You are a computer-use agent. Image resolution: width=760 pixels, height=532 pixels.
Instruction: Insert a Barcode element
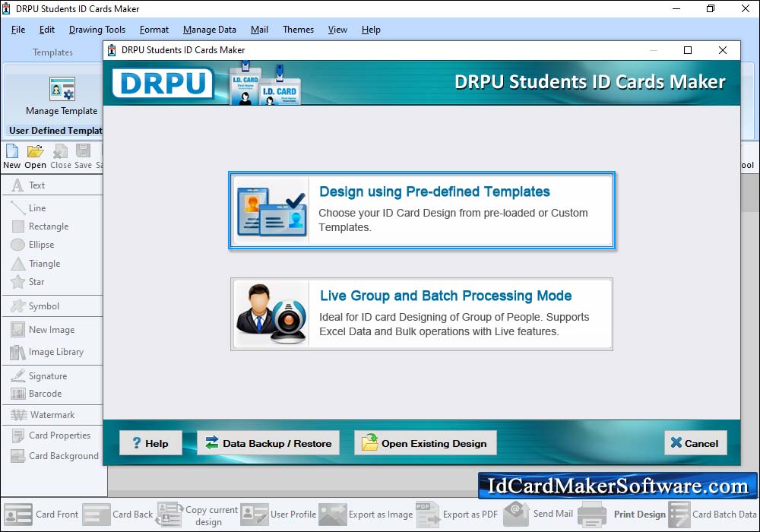(x=36, y=394)
